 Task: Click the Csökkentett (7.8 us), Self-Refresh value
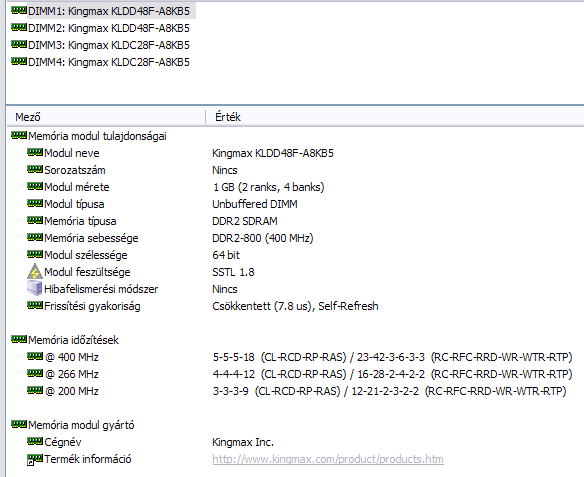[x=295, y=306]
